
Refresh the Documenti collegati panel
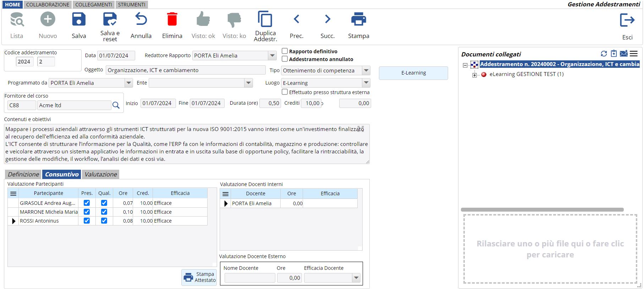coord(604,54)
